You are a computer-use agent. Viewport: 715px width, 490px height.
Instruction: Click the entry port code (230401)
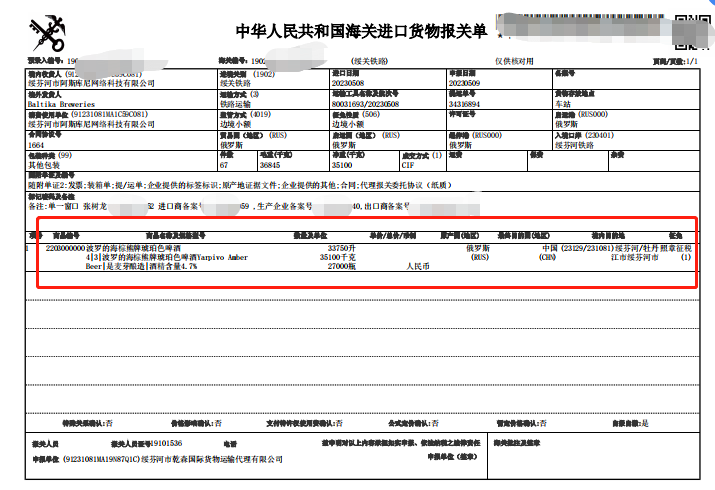pyautogui.click(x=599, y=135)
